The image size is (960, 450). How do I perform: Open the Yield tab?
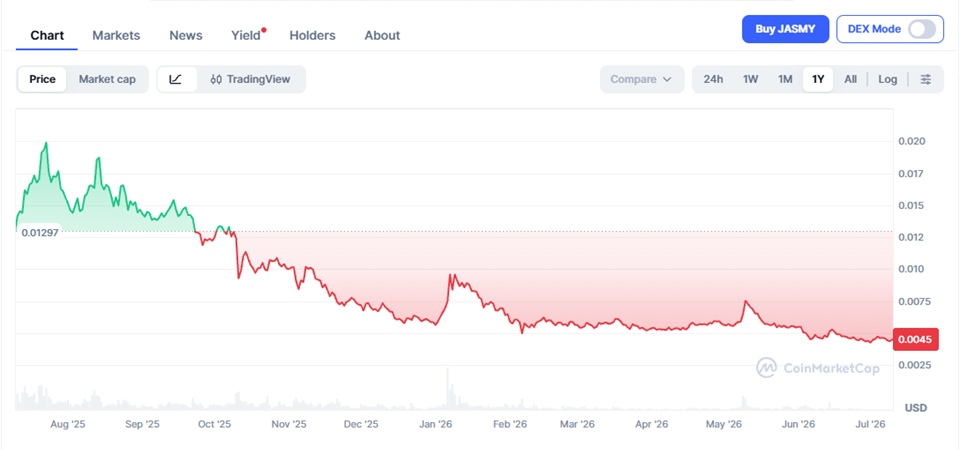pyautogui.click(x=246, y=36)
